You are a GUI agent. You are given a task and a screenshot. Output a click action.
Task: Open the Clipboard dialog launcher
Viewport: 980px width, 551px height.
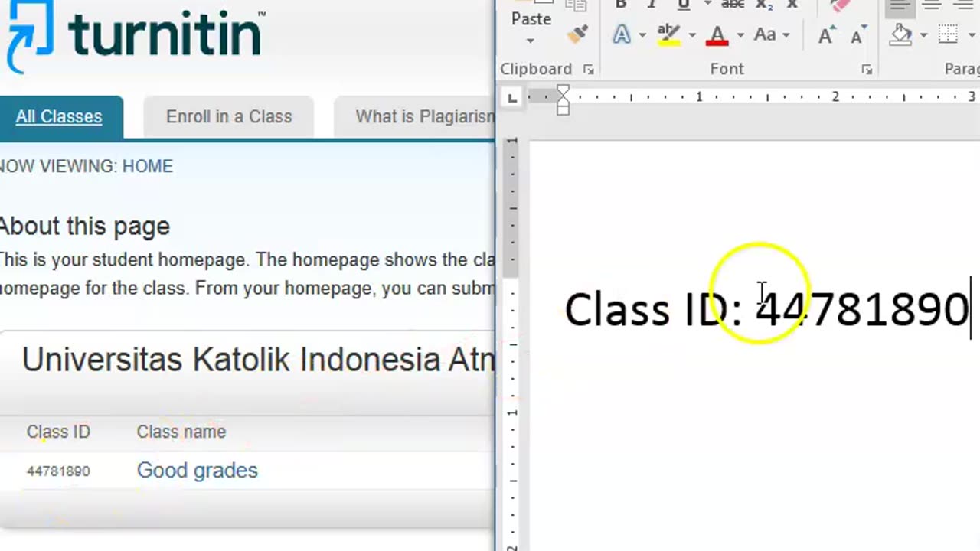pos(588,70)
